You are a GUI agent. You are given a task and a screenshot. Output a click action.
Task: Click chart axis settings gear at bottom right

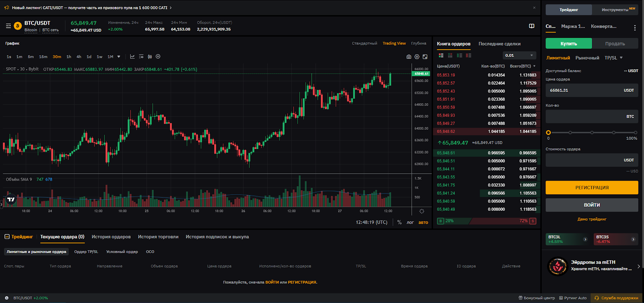coord(422,211)
